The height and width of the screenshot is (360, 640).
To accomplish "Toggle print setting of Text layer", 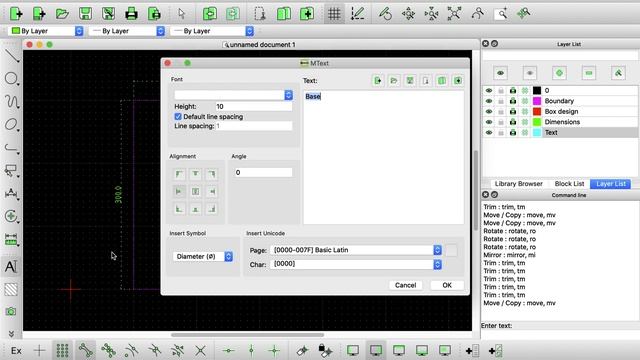I will [x=513, y=133].
